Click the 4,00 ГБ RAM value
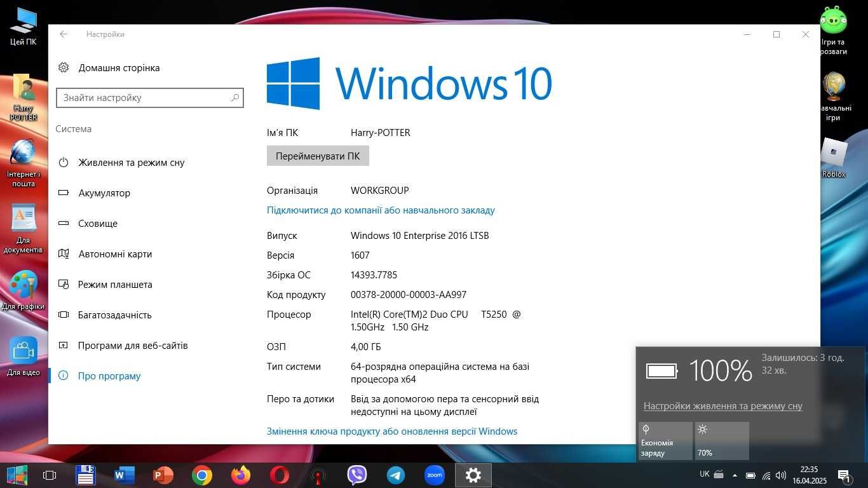This screenshot has width=868, height=488. click(366, 347)
